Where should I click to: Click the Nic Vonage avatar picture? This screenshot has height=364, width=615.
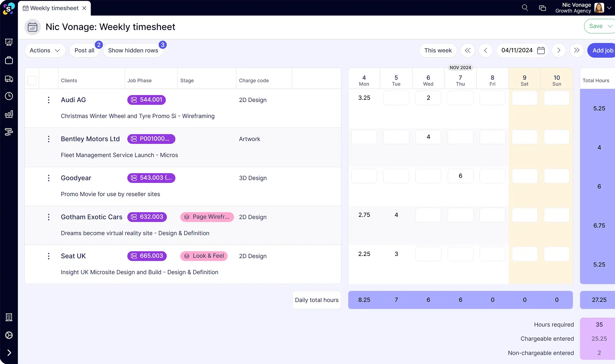[599, 8]
